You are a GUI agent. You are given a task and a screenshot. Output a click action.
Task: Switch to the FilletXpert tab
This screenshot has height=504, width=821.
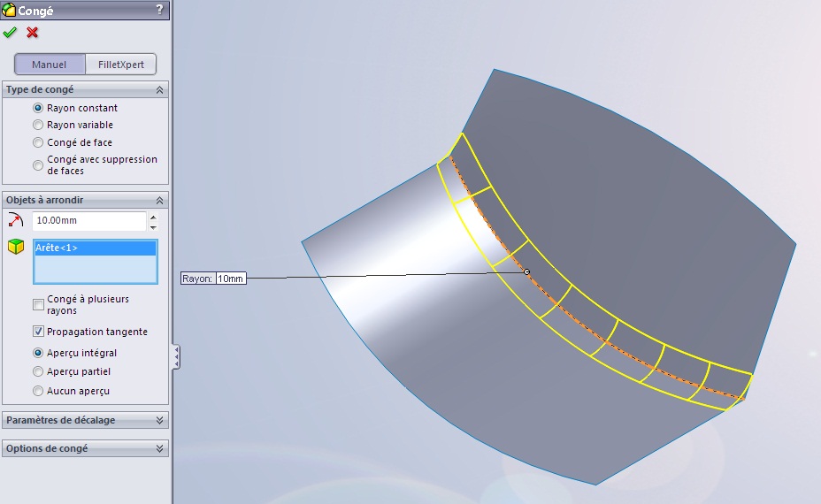tap(121, 65)
